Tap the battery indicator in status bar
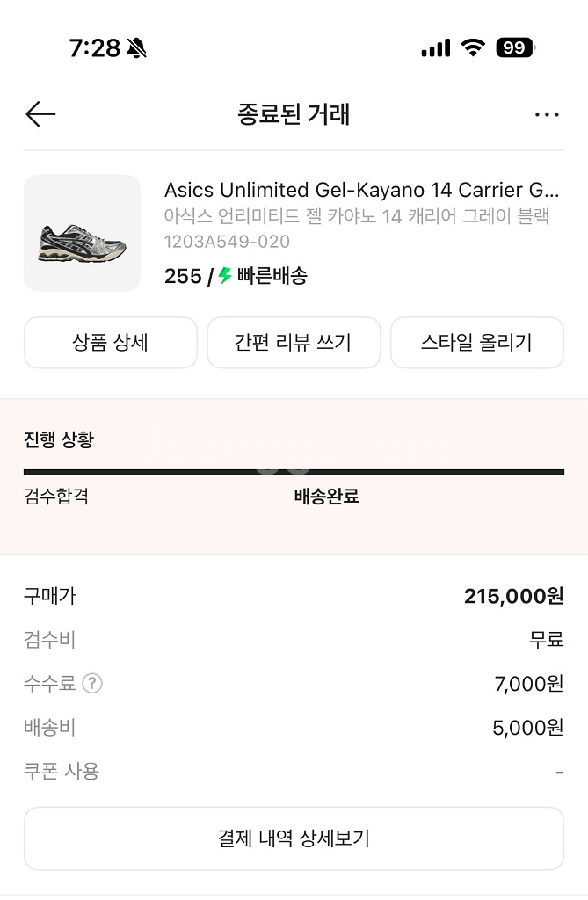588x900 pixels. (x=515, y=48)
